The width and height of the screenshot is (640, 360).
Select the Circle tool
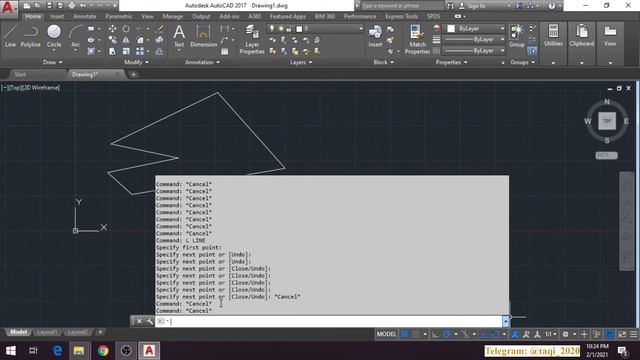[x=54, y=36]
